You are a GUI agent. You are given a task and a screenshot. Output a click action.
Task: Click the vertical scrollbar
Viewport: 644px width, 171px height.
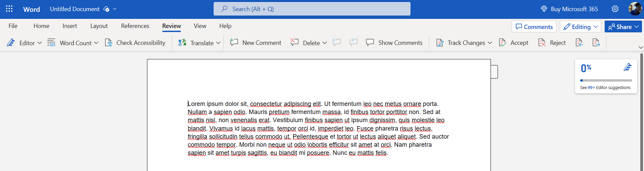click(642, 111)
